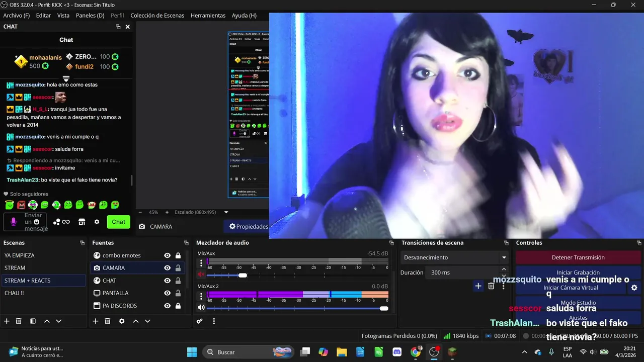The image size is (644, 362).
Task: Add a new scene with the plus icon
Action: 7,321
